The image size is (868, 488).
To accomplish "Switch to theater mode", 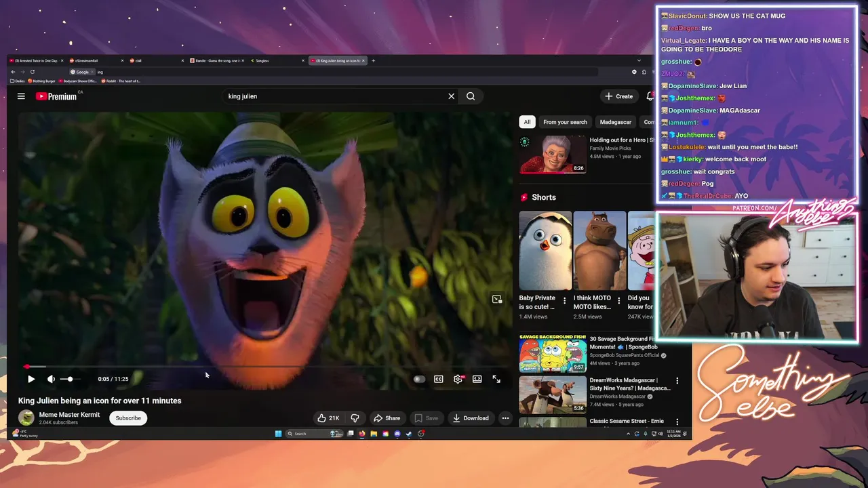I will click(477, 379).
